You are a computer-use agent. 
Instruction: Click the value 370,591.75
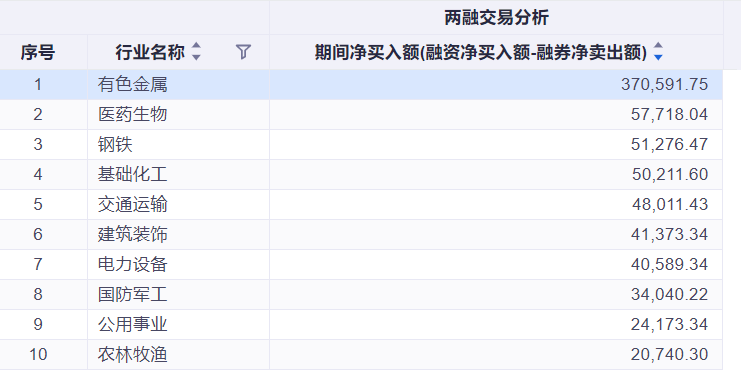pyautogui.click(x=664, y=85)
